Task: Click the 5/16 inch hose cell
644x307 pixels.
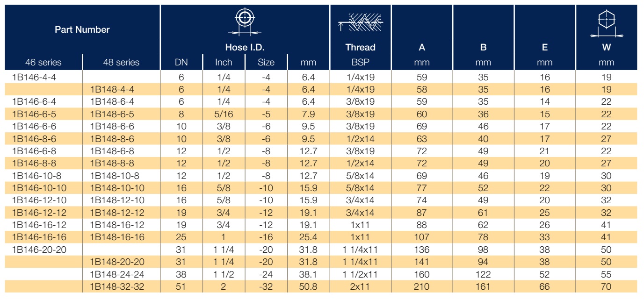Action: pos(224,114)
